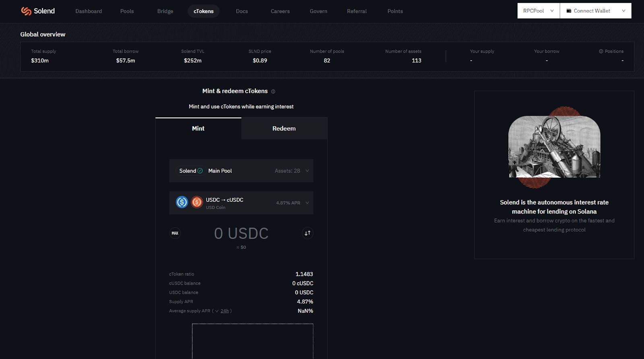Click the Your supply label
The image size is (644, 359).
pyautogui.click(x=482, y=51)
